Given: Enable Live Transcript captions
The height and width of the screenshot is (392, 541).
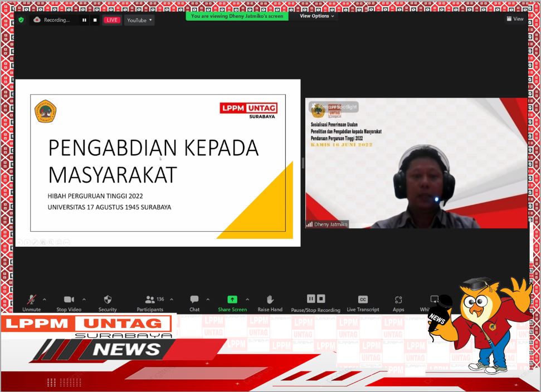Looking at the screenshot, I should 363,303.
